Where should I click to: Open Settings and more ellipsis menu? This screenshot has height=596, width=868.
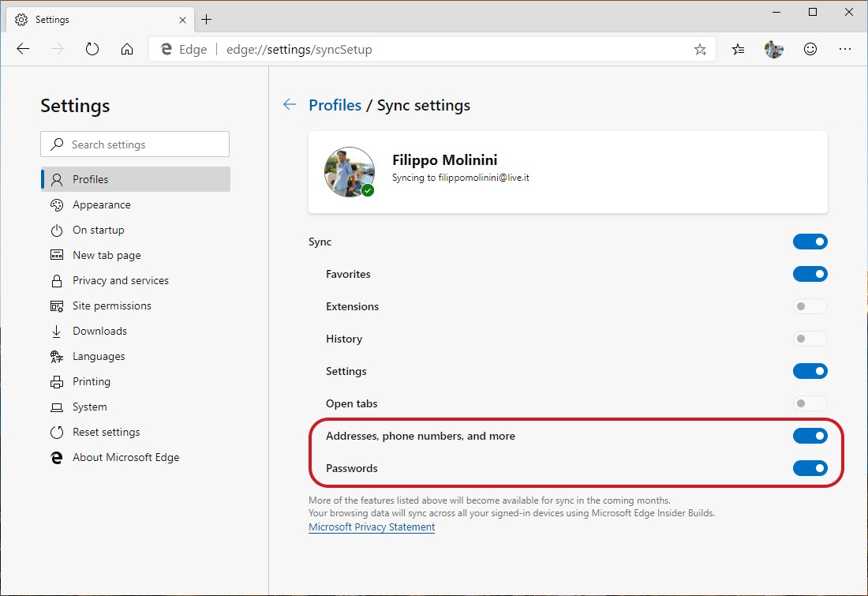point(845,49)
